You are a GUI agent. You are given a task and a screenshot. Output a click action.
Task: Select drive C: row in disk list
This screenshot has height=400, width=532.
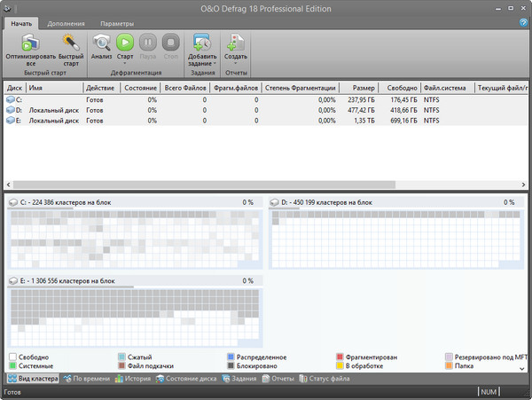53,100
